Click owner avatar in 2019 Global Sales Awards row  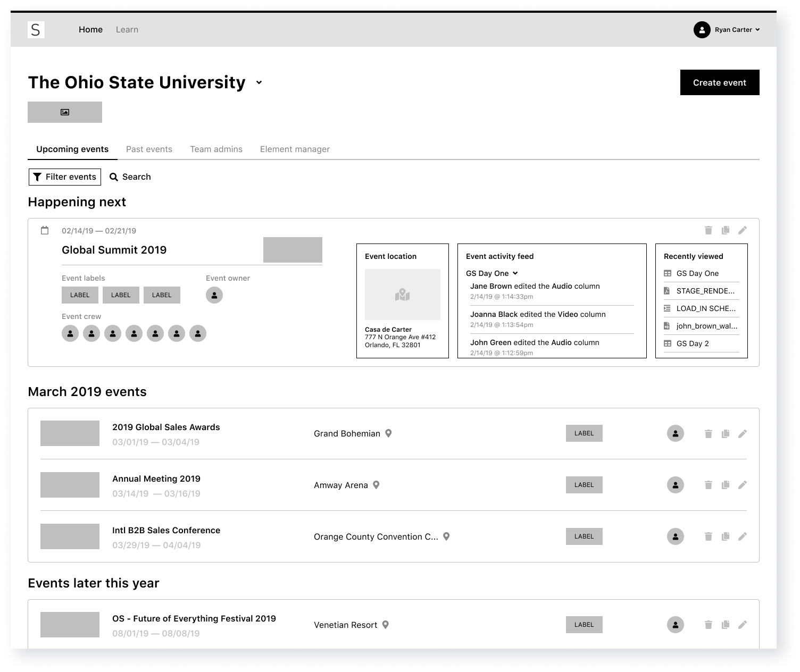pos(676,433)
